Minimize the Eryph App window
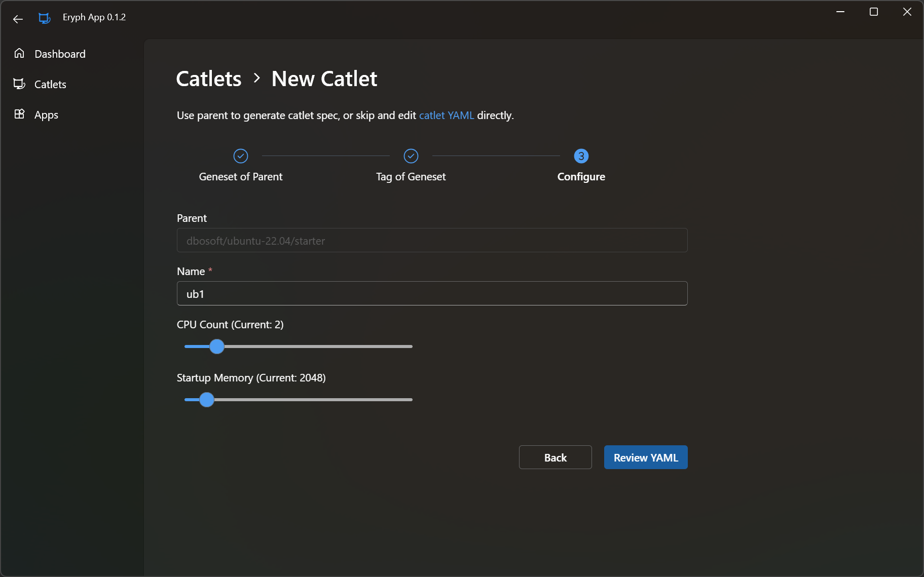 pyautogui.click(x=840, y=12)
